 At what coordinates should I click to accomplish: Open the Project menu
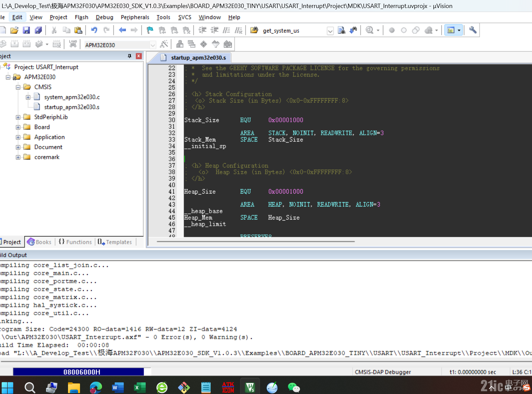pyautogui.click(x=58, y=17)
